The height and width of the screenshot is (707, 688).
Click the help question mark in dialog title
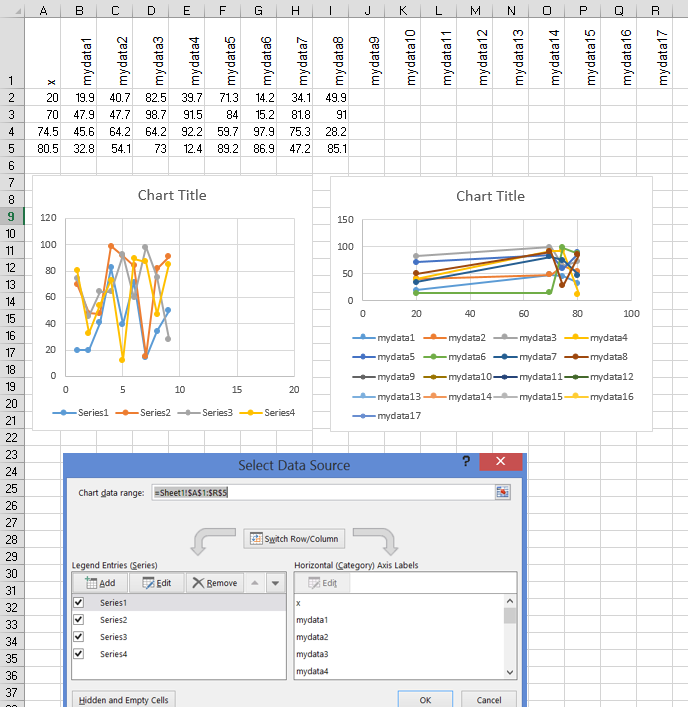pos(466,461)
